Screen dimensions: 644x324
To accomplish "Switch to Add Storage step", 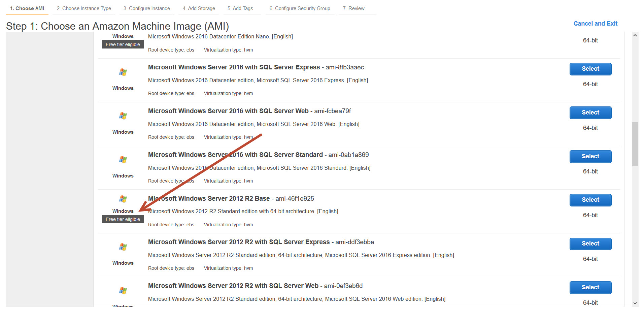I will (199, 8).
